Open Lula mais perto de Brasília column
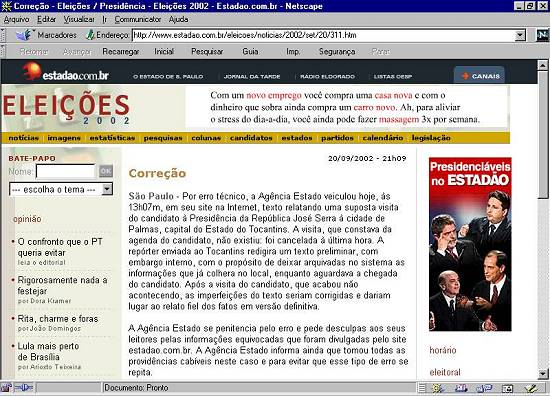 click(48, 351)
